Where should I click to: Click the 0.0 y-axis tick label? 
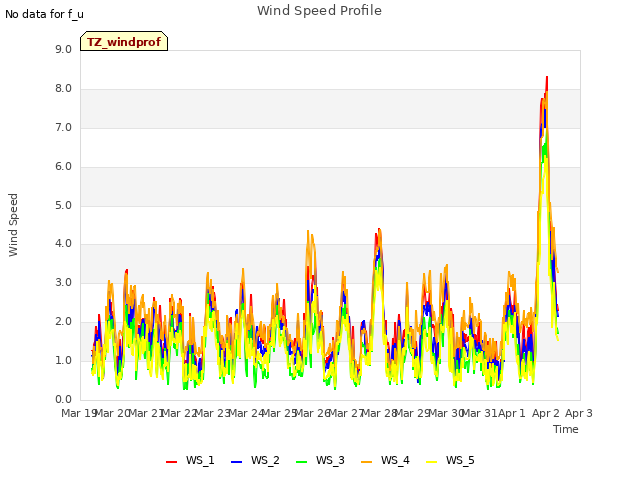pyautogui.click(x=63, y=399)
